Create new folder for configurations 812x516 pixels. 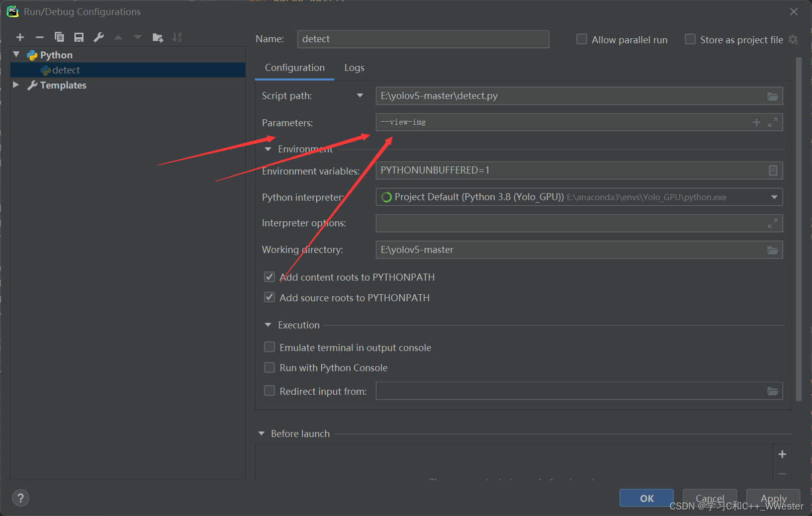pos(158,37)
